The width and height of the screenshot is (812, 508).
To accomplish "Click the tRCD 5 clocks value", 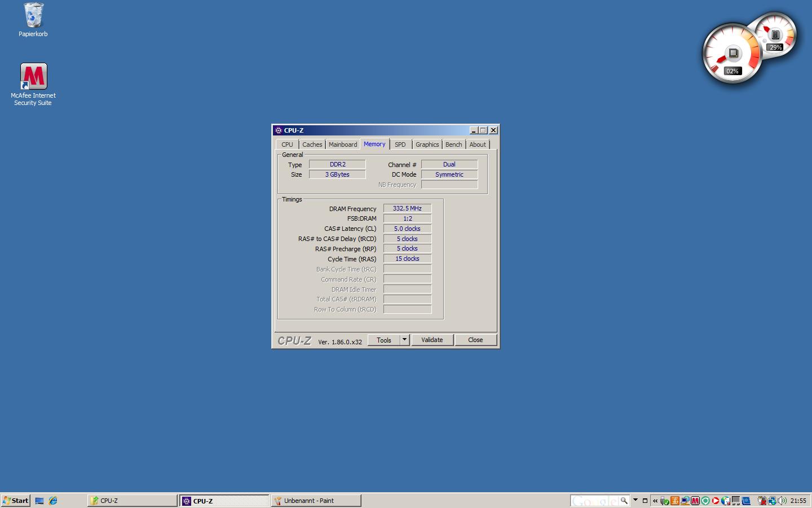I will tap(407, 239).
